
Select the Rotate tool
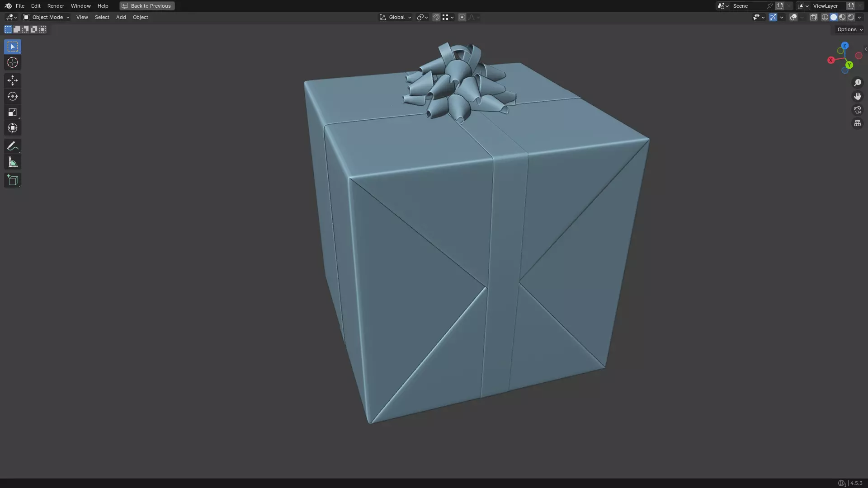tap(13, 96)
